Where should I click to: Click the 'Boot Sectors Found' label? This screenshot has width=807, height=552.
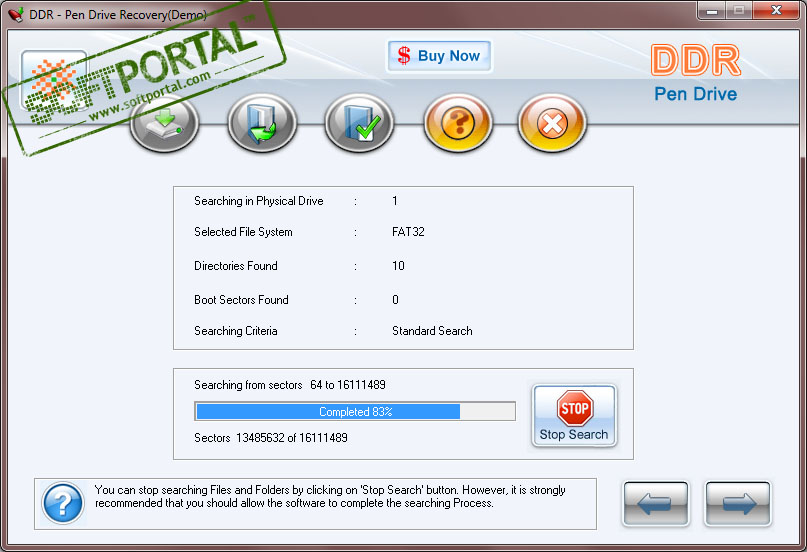pyautogui.click(x=241, y=300)
